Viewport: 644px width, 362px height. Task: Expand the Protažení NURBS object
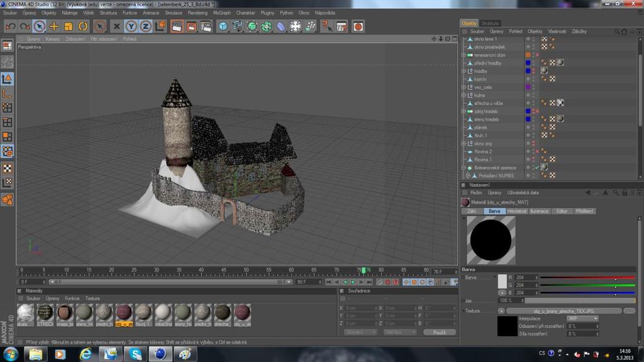(468, 176)
